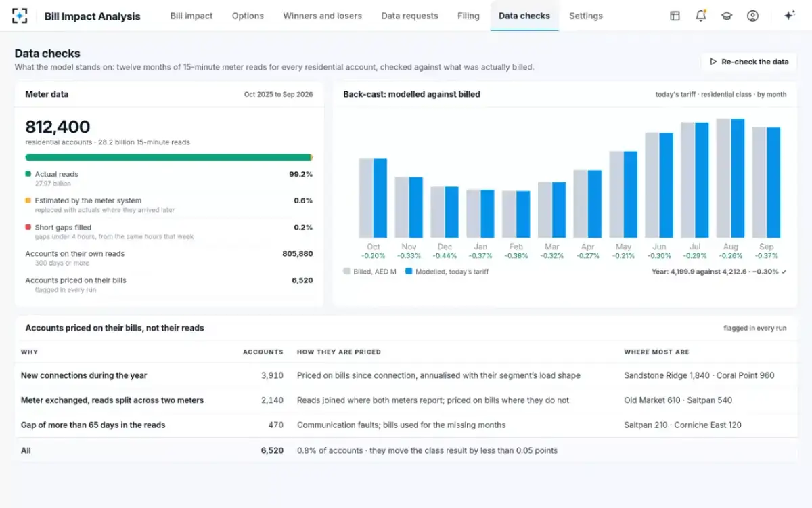The height and width of the screenshot is (508, 812).
Task: Click 'Oct 2025 to Sep 2026' date range
Action: click(278, 95)
